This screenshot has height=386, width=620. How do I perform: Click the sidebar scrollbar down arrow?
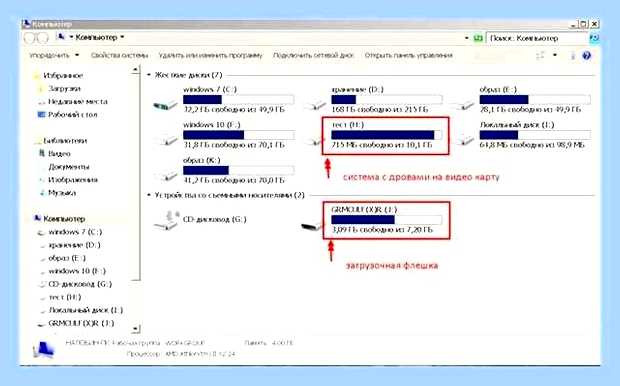pos(136,328)
